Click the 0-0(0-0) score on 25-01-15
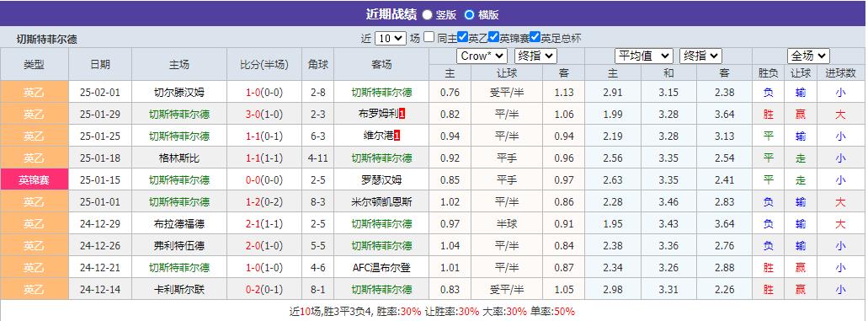This screenshot has width=868, height=321. 264,180
